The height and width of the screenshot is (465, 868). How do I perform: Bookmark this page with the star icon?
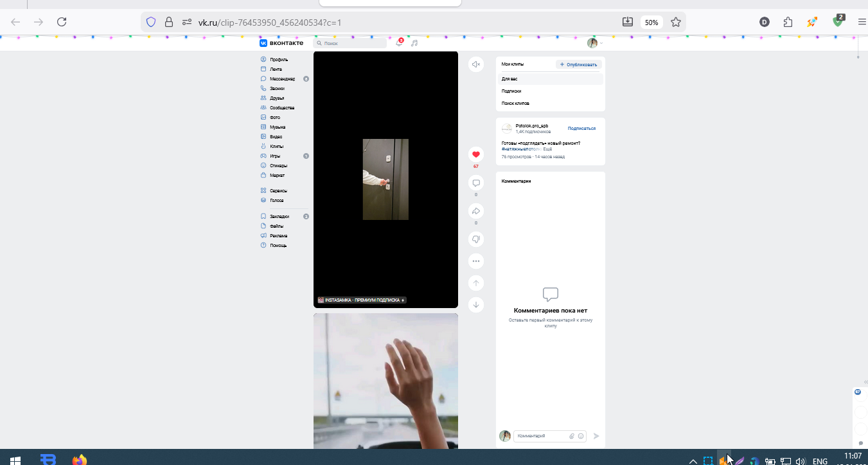coord(676,22)
